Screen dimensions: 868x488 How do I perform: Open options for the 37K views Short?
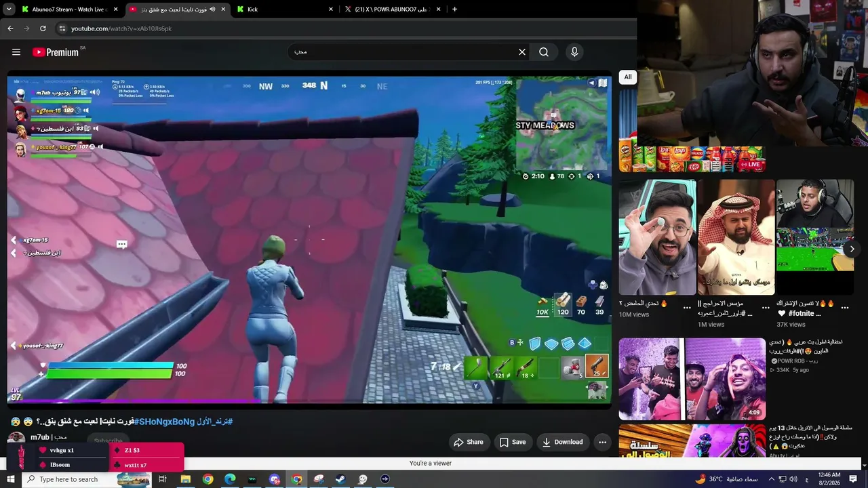pyautogui.click(x=845, y=307)
